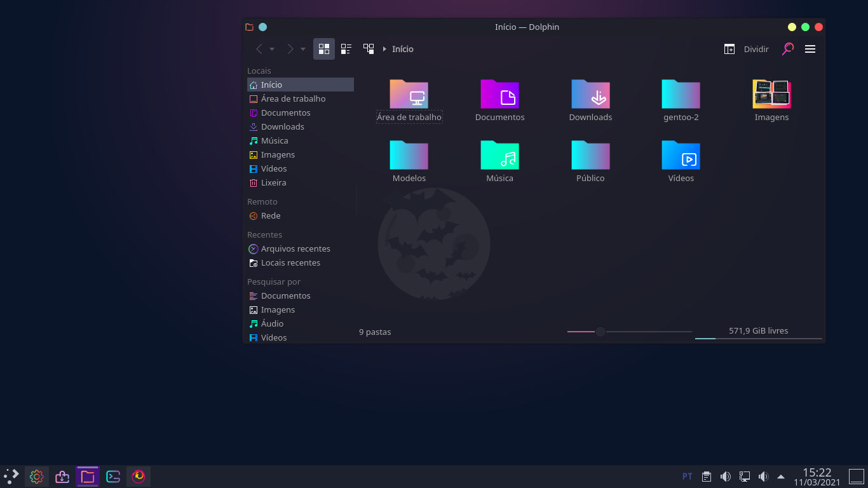The width and height of the screenshot is (868, 488).
Task: Switch to the icons view mode
Action: coord(323,49)
